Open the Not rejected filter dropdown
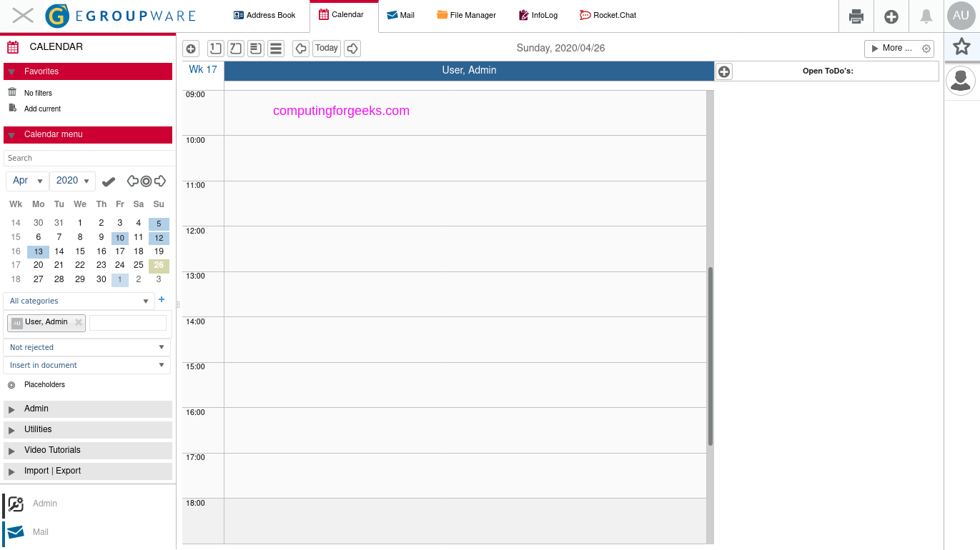 86,347
